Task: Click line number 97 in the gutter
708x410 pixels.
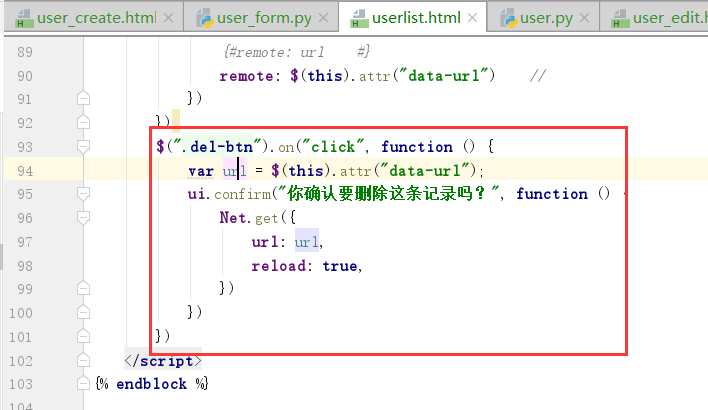Action: click(25, 242)
